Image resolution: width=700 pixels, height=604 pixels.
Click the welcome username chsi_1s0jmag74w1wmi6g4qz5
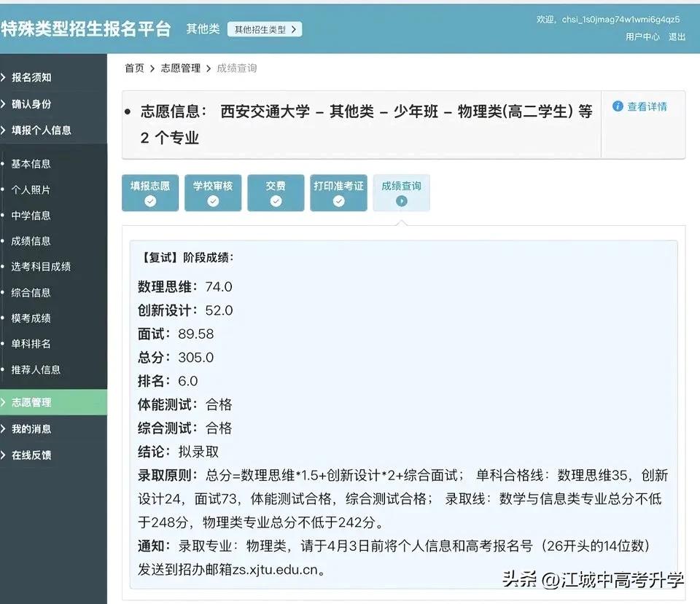coord(621,20)
